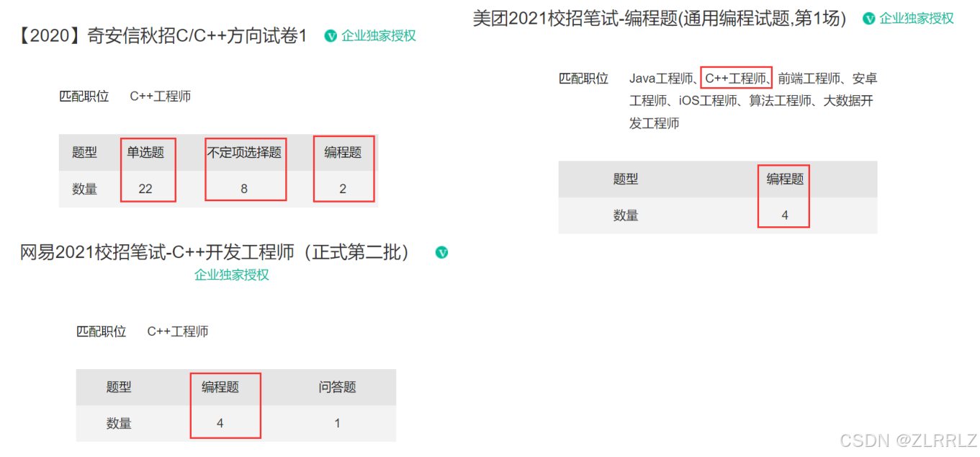
Task: Click the 数量 cell in 网易 table
Action: (x=119, y=423)
